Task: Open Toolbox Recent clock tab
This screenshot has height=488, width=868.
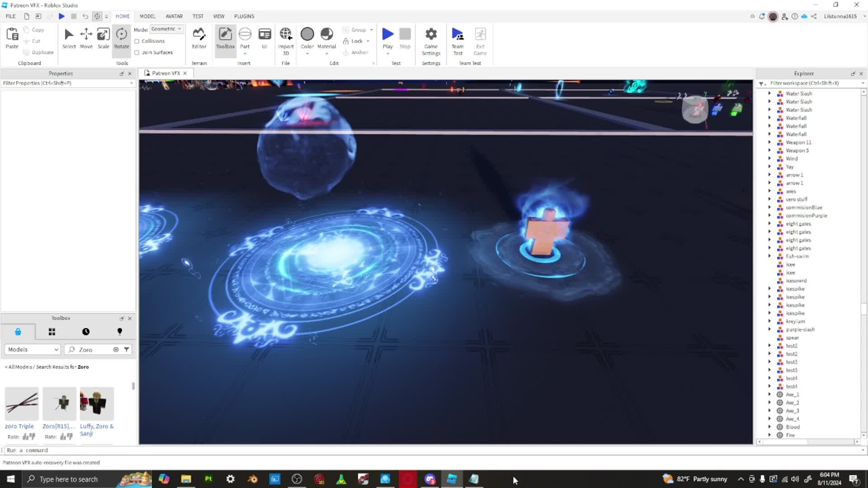Action: [x=86, y=332]
